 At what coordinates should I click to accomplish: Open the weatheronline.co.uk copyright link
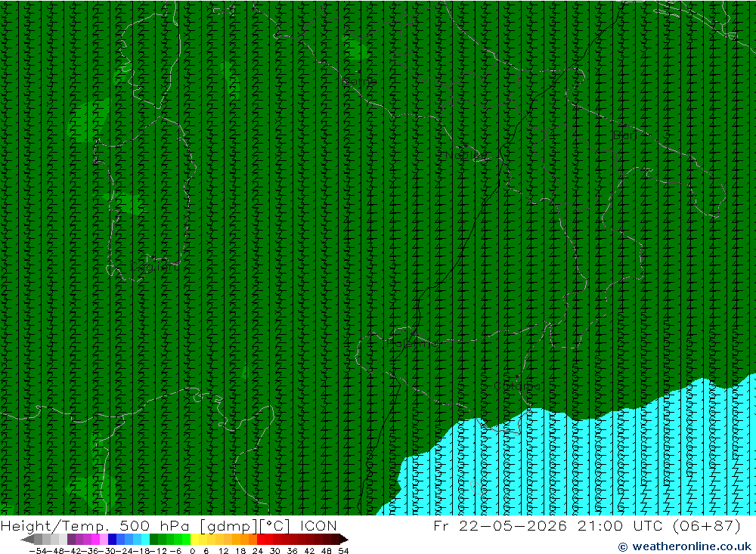point(684,546)
